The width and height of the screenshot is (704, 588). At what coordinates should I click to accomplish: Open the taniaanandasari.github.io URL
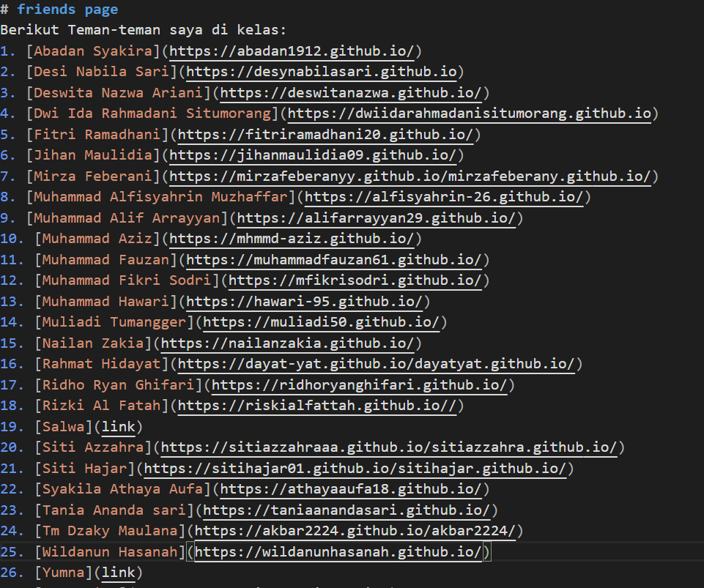point(347,510)
